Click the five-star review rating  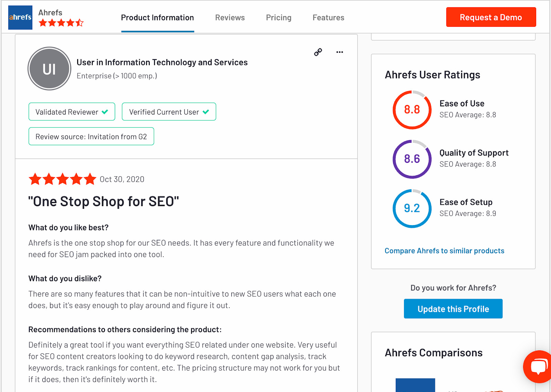click(x=62, y=179)
